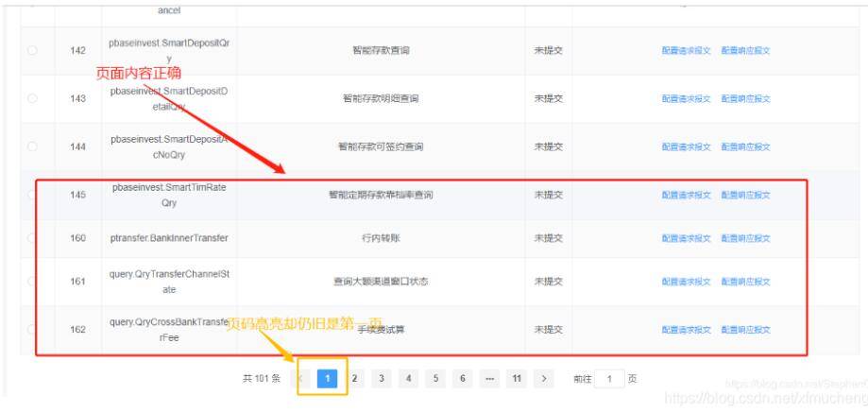Click the 智能存款明细查询 description
The image size is (868, 412).
pos(381,98)
